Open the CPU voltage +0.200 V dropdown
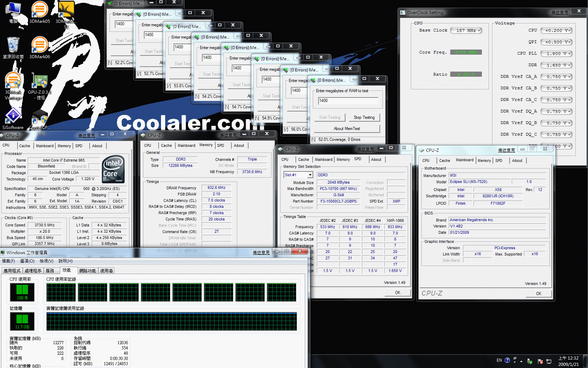Image resolution: width=588 pixels, height=368 pixels. 569,30
